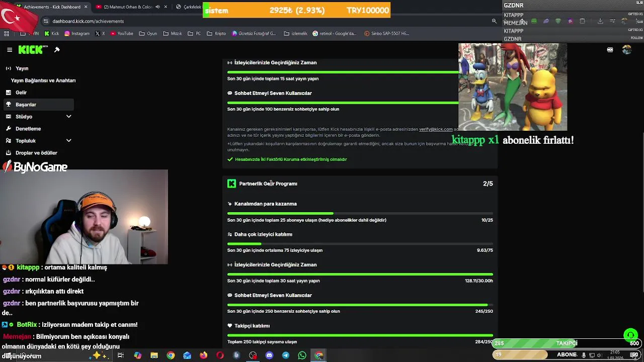Open Discord from the taskbar
This screenshot has height=362, width=644.
pyautogui.click(x=269, y=355)
